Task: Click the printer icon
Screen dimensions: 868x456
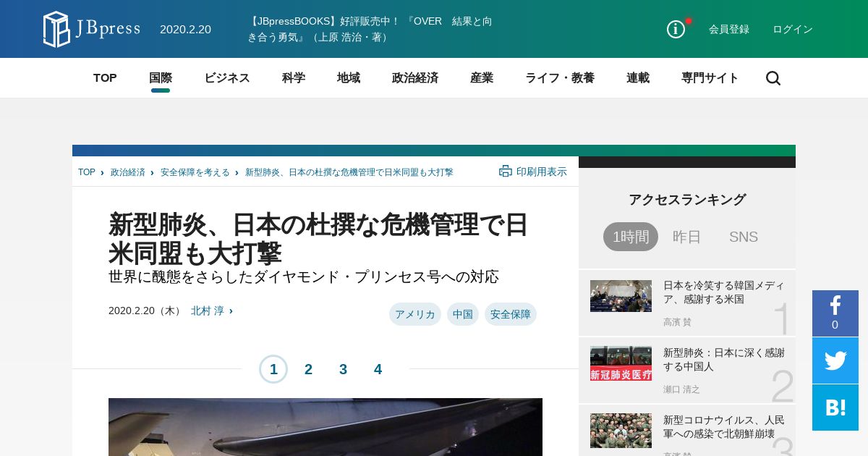Action: coord(505,172)
